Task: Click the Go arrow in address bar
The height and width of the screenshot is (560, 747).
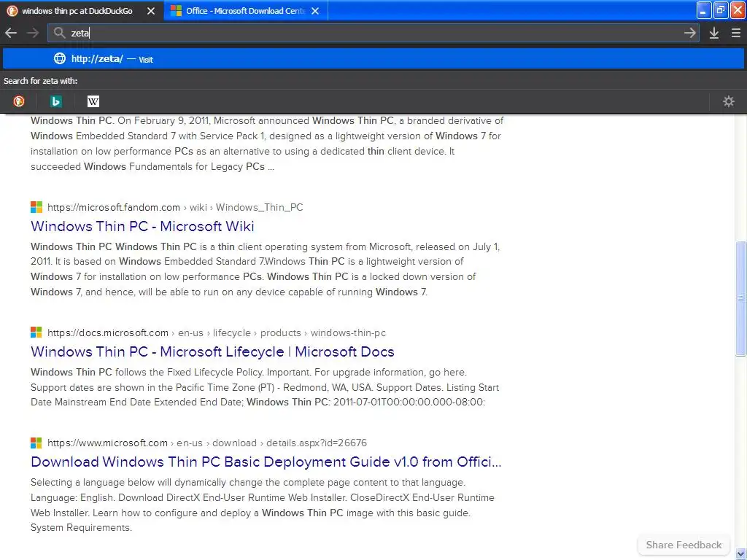Action: click(690, 33)
